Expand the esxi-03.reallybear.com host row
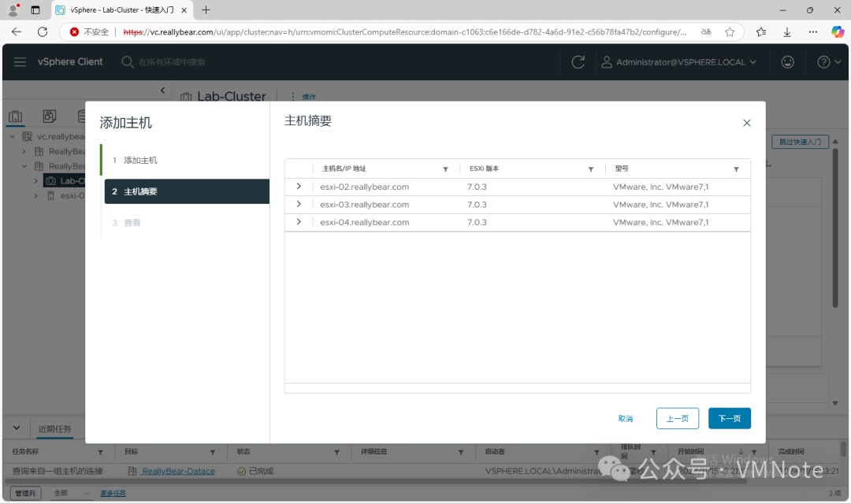 pyautogui.click(x=299, y=204)
